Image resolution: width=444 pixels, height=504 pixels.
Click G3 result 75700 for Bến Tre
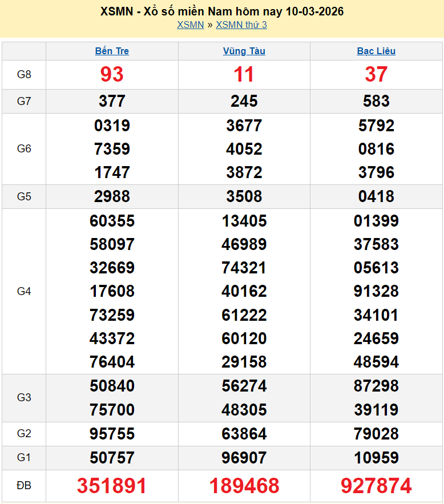click(112, 410)
